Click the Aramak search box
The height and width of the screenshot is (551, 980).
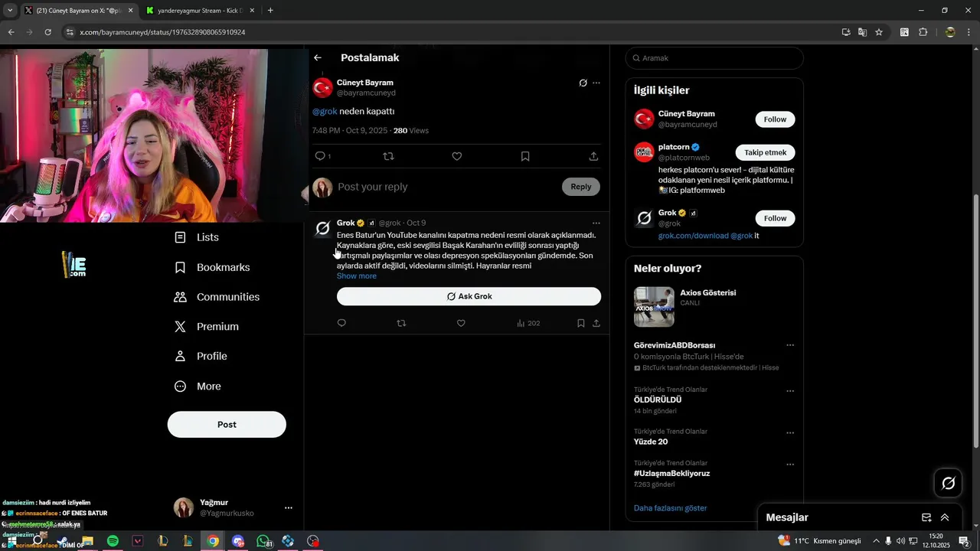point(714,58)
